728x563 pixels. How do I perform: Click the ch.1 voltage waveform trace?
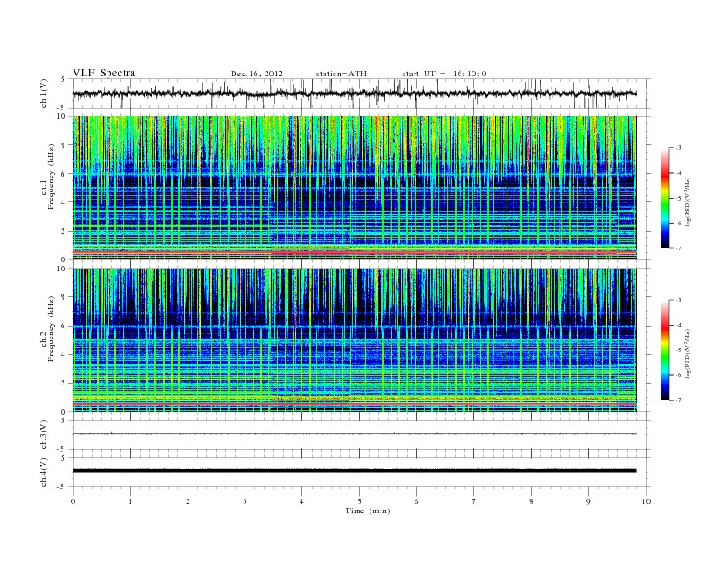[354, 93]
